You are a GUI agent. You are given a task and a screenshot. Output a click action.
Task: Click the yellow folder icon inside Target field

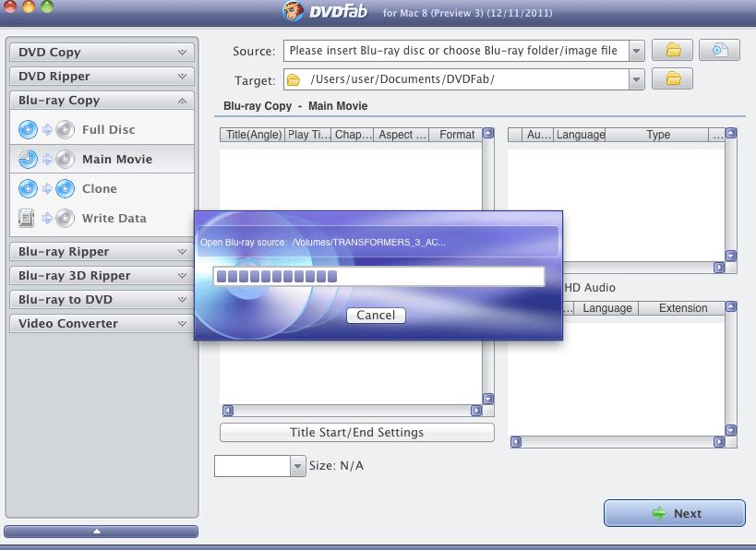pyautogui.click(x=294, y=79)
